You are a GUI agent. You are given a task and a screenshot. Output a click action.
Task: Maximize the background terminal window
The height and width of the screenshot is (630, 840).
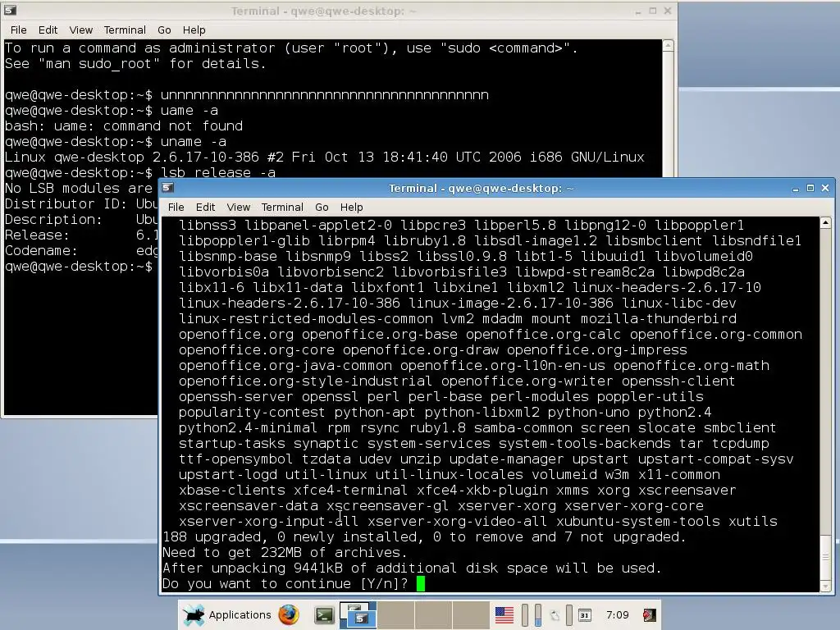652,11
